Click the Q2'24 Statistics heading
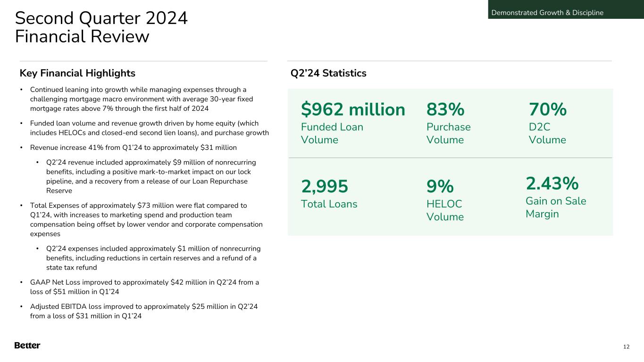 [328, 74]
